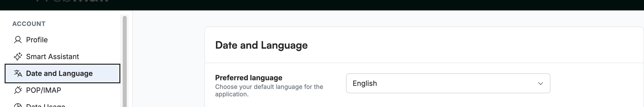Click the English value in language combo box
This screenshot has height=107, width=644.
(x=365, y=83)
